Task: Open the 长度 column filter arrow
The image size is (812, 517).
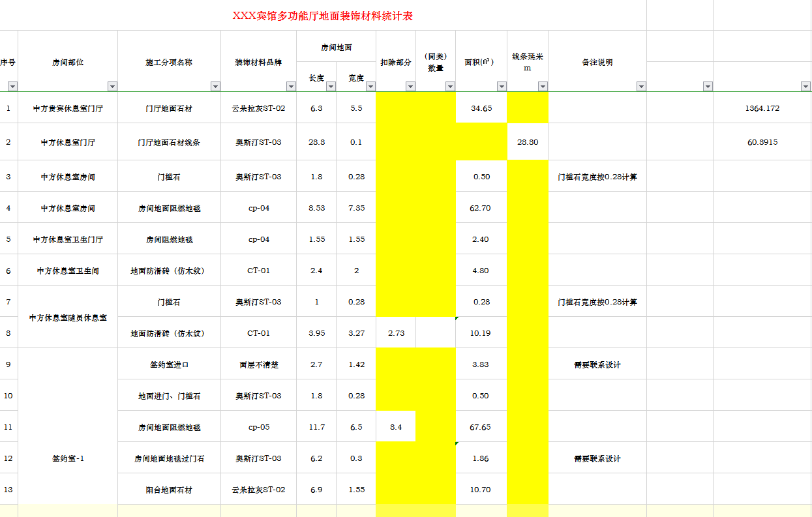Action: tap(329, 85)
